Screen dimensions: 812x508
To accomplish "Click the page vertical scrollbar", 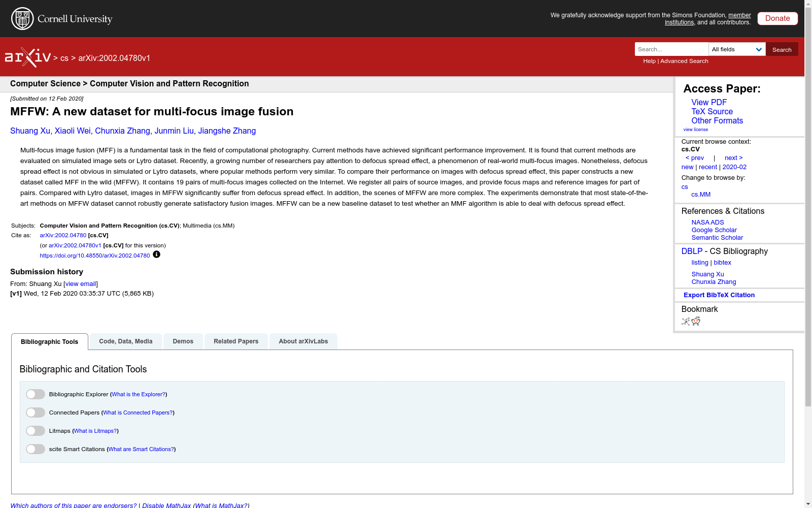I will coord(808,207).
